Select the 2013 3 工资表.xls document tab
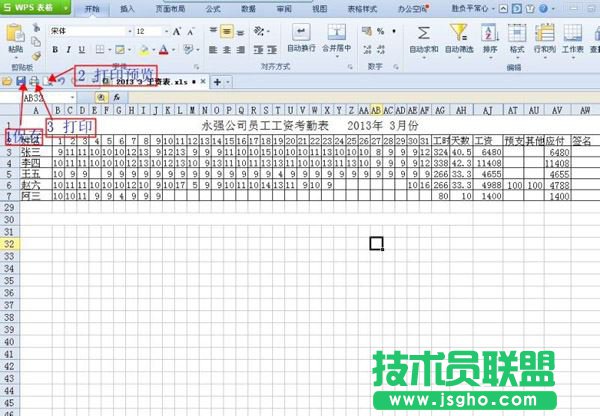600x416 pixels. point(152,82)
